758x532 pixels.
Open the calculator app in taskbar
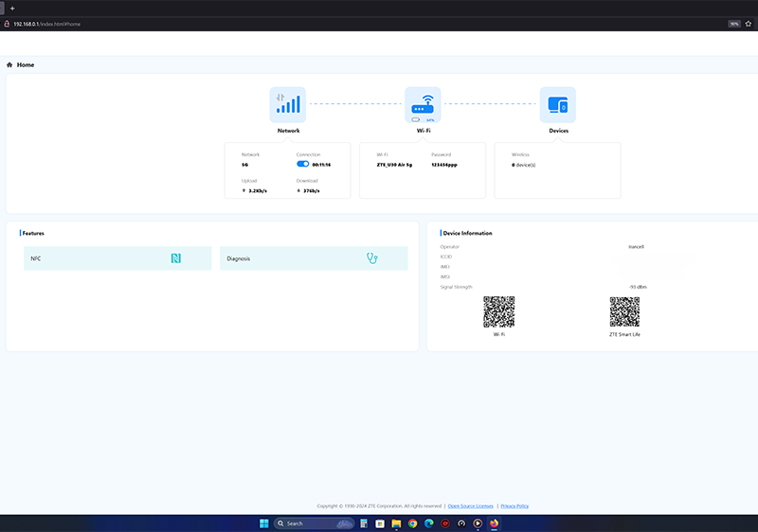click(x=364, y=523)
